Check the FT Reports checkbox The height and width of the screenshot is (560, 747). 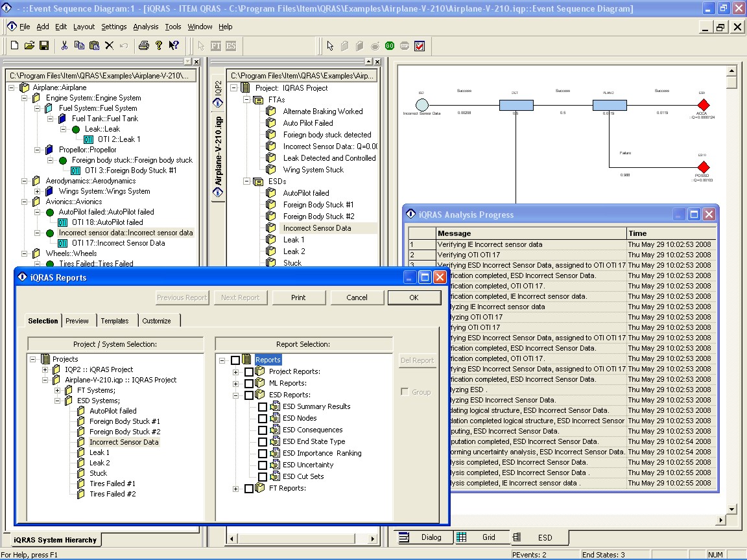[x=249, y=489]
